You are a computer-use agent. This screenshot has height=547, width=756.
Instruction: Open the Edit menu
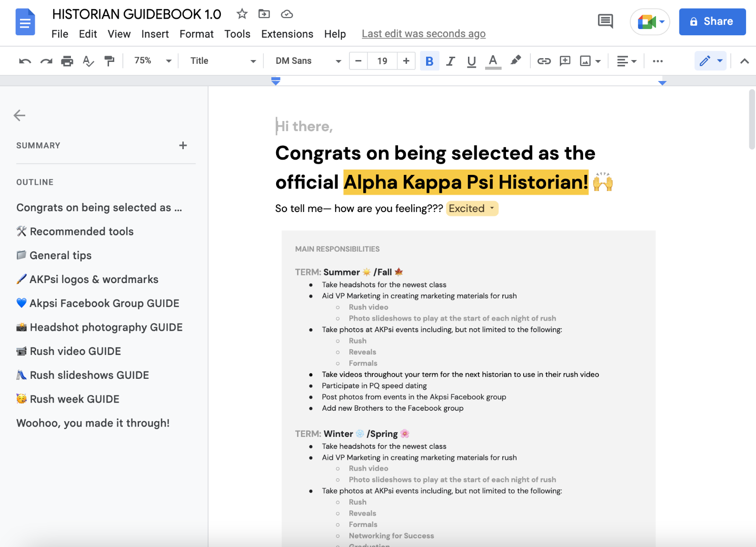(x=88, y=34)
